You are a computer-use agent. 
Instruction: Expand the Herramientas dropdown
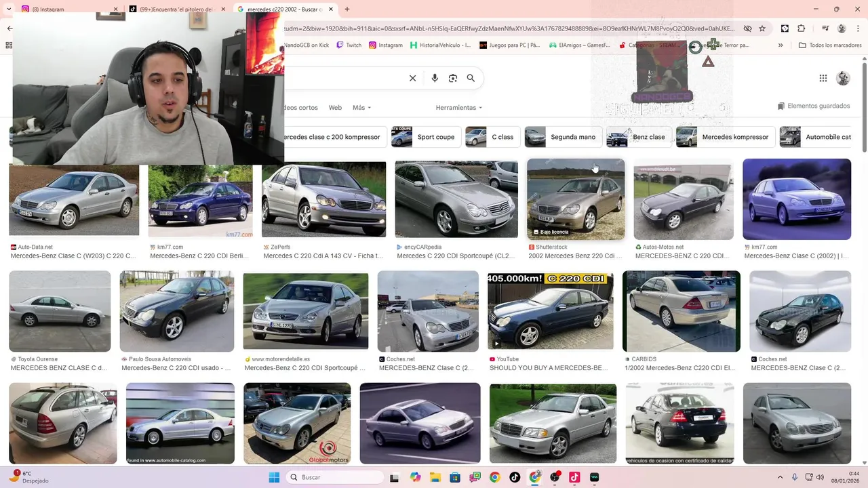click(459, 108)
